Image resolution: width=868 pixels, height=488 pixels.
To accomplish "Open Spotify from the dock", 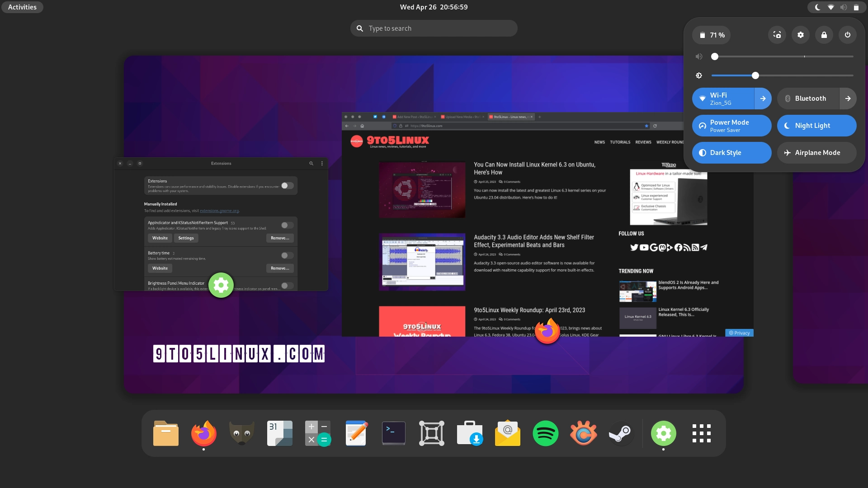I will coord(545,433).
